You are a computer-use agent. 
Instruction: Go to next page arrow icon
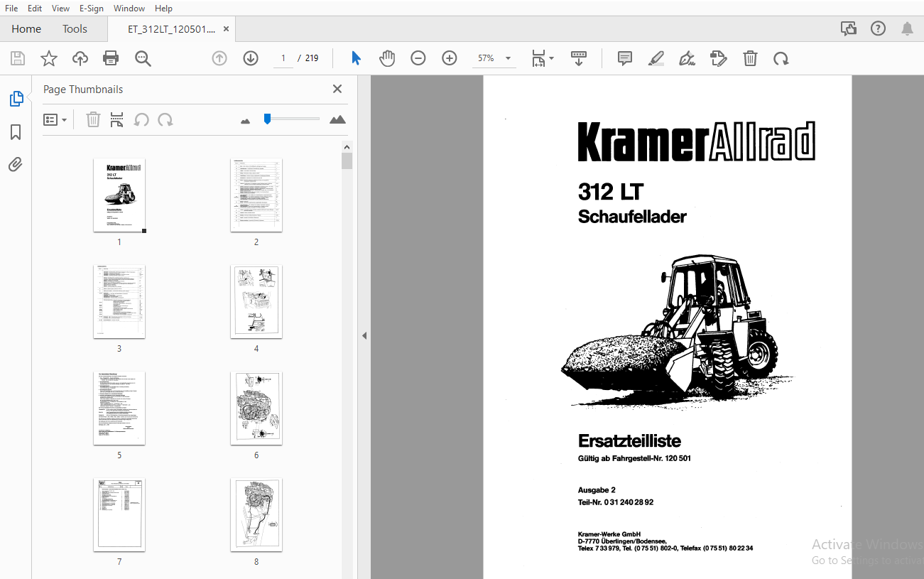click(x=251, y=58)
